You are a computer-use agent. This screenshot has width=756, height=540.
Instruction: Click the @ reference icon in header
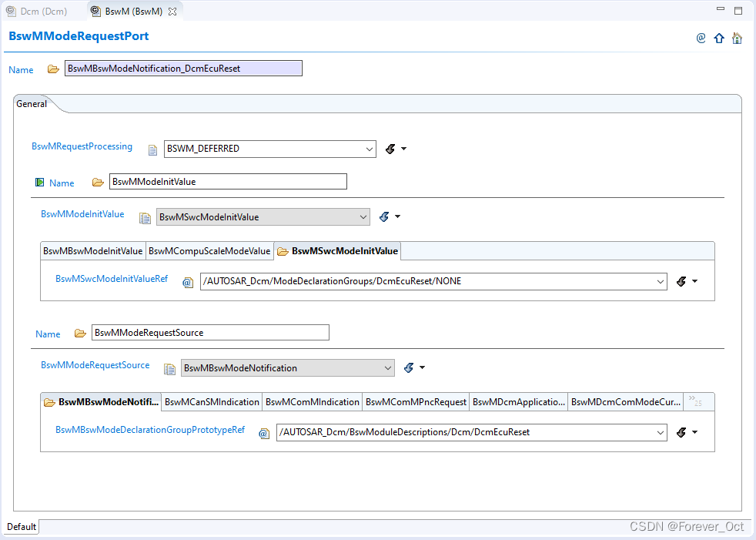(x=701, y=38)
